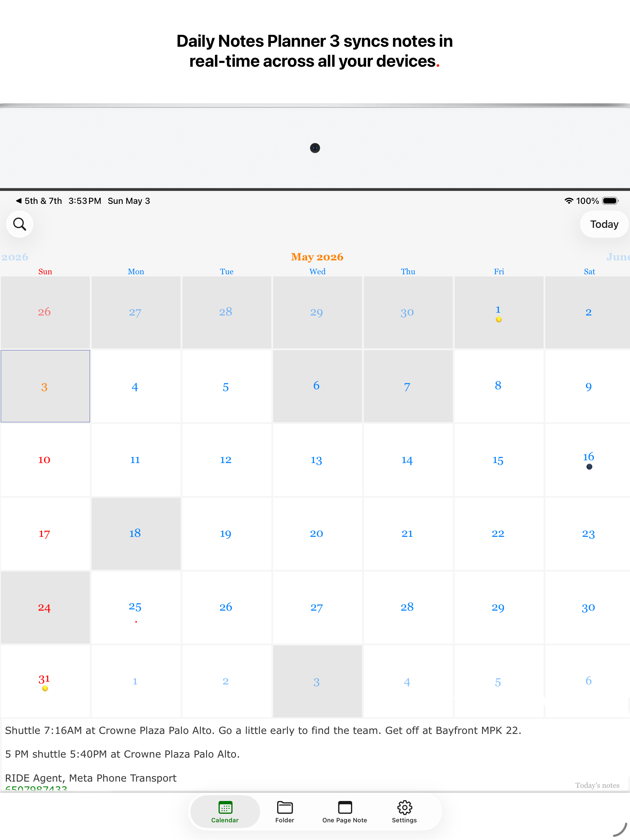Tap the Today button
630x840 pixels.
(604, 224)
